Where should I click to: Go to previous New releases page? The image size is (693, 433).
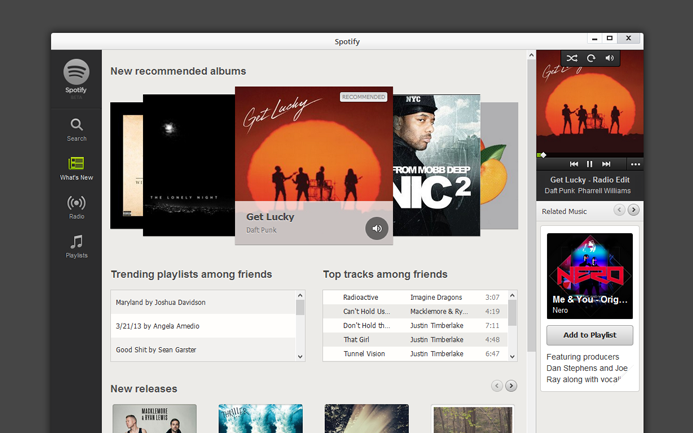[x=497, y=386]
